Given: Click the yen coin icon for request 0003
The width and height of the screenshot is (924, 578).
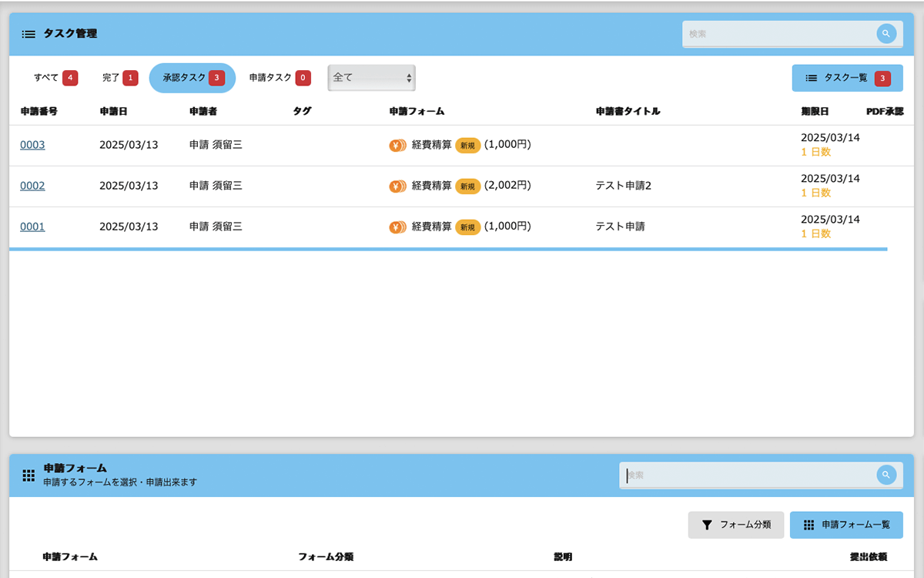Looking at the screenshot, I should coord(397,145).
